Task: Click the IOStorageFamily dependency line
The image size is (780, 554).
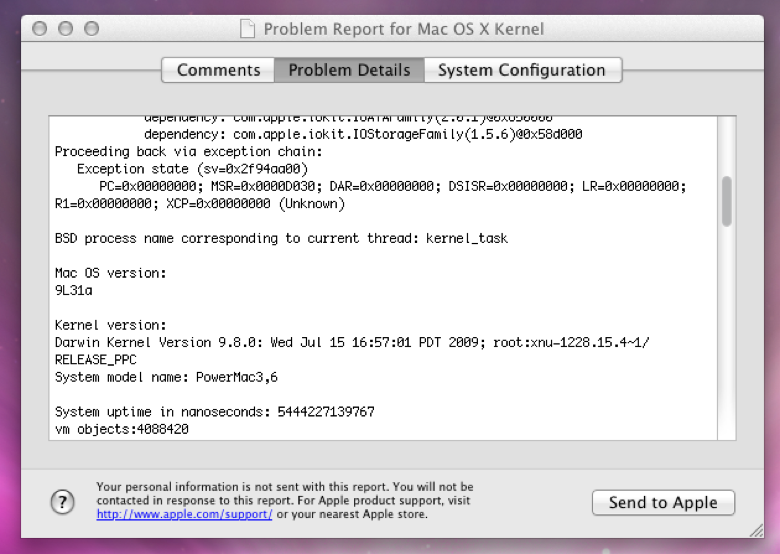Action: tap(363, 134)
